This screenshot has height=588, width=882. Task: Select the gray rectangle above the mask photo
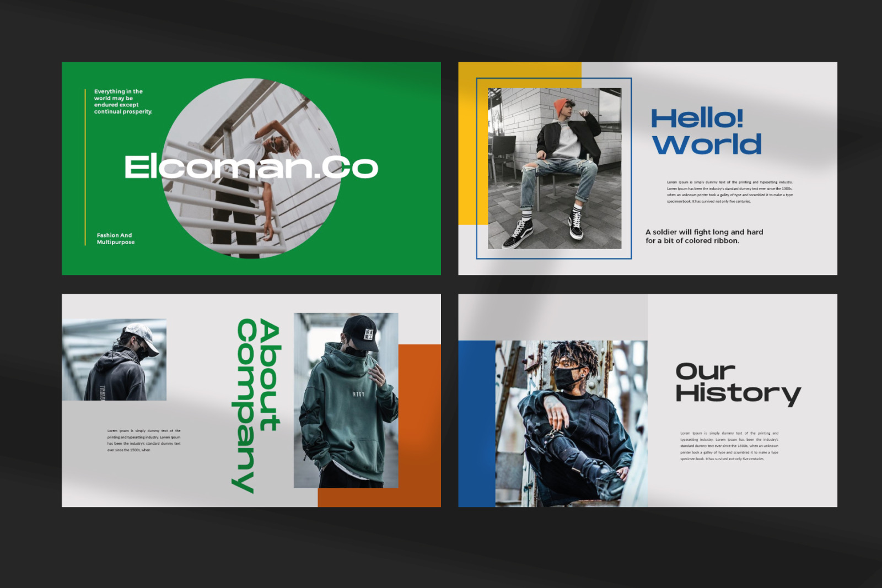coord(552,317)
